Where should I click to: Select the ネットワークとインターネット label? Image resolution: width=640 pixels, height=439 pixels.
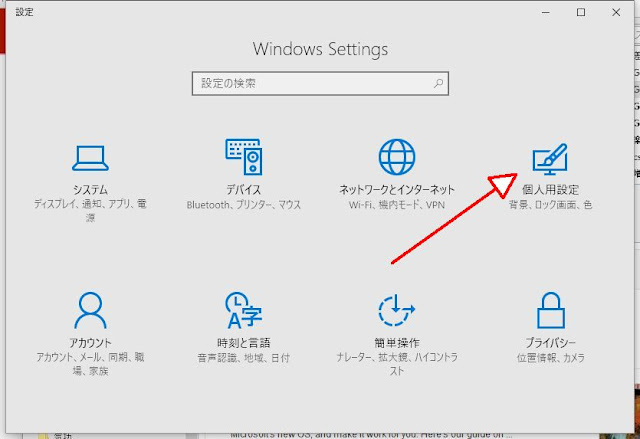coord(397,190)
